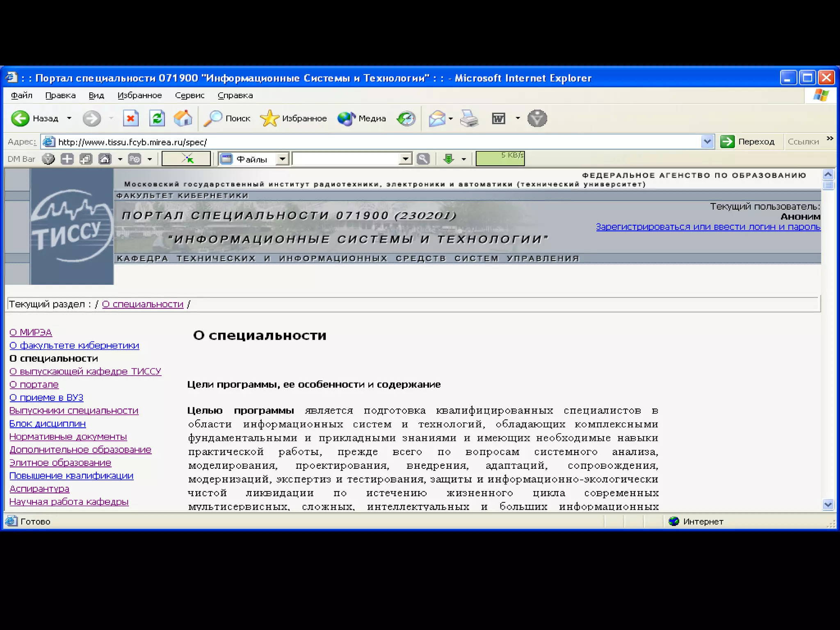This screenshot has height=630, width=840.
Task: Click in the address URL field
Action: [377, 142]
